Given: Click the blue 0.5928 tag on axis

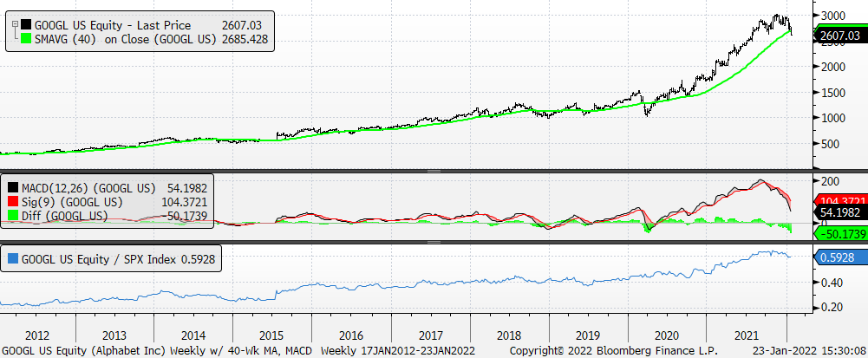Looking at the screenshot, I should 839,257.
